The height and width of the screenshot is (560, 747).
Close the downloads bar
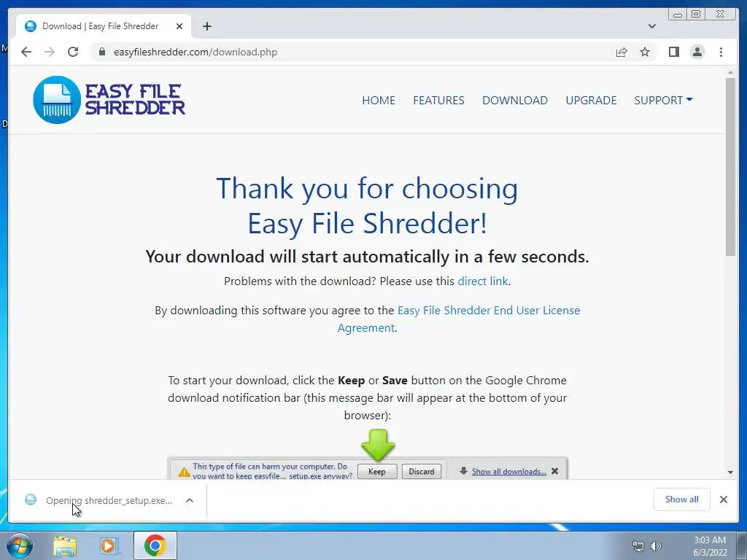coord(724,499)
